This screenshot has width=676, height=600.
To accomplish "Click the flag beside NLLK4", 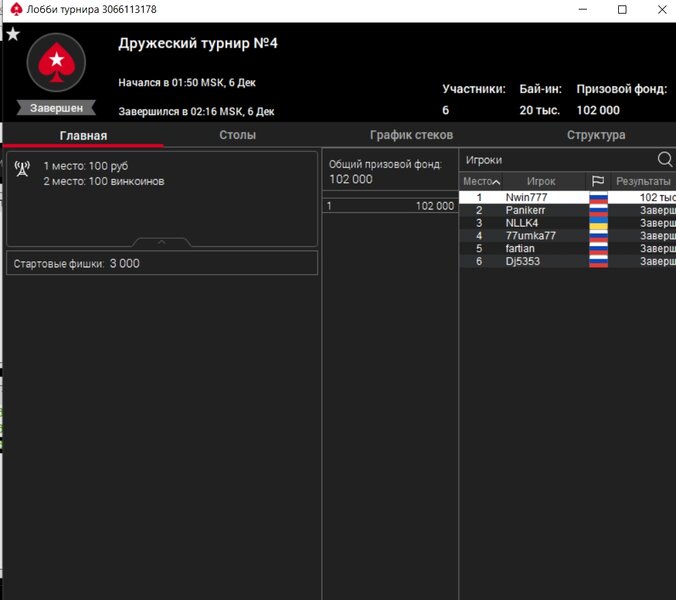I will [598, 223].
